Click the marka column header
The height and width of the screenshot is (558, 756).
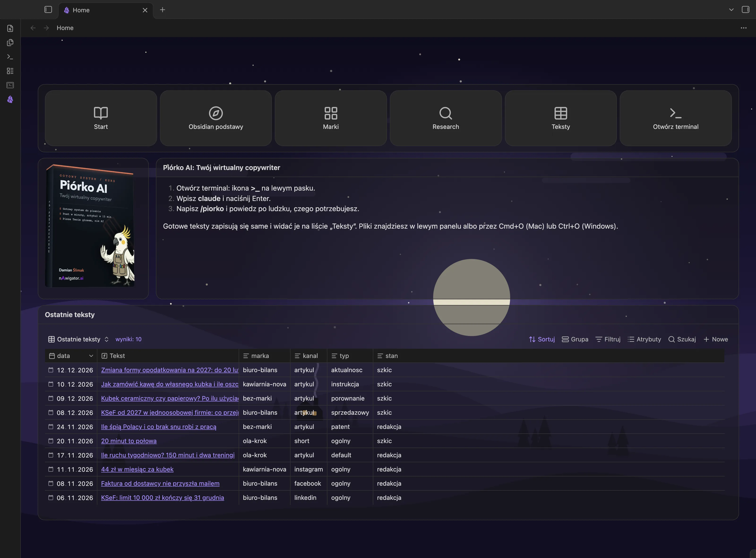(x=265, y=356)
